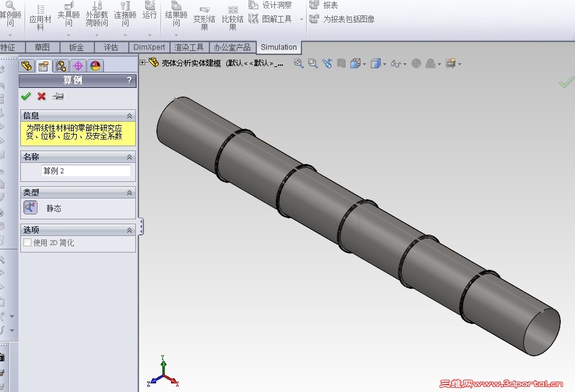Screen dimensions: 575x392
Task: Confirm the study with green checkmark
Action: 26,96
